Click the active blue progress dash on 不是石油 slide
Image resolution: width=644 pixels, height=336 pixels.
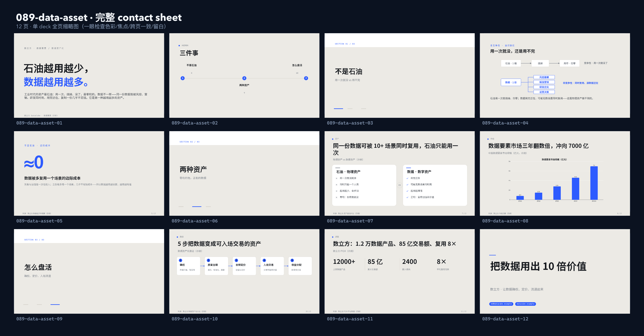click(x=339, y=109)
